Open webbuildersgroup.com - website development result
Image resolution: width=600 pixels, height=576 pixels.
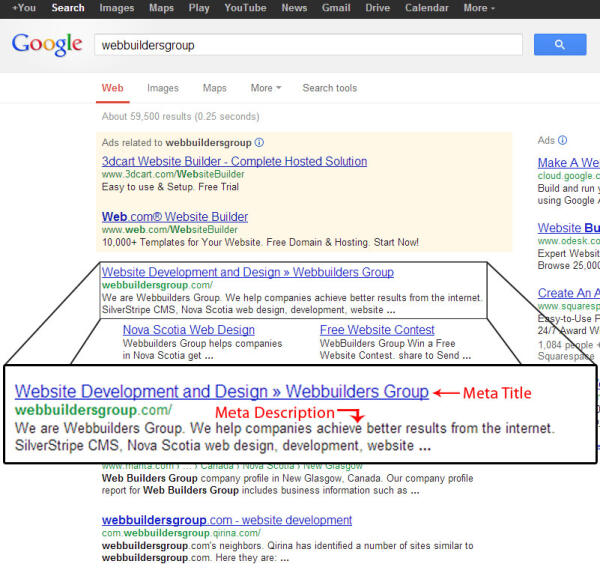tap(227, 520)
